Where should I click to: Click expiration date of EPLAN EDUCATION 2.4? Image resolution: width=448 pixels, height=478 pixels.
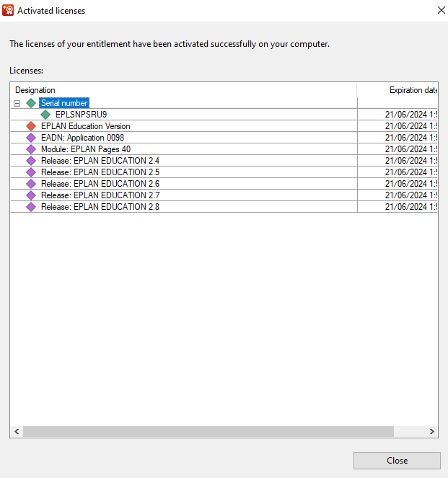pos(410,161)
